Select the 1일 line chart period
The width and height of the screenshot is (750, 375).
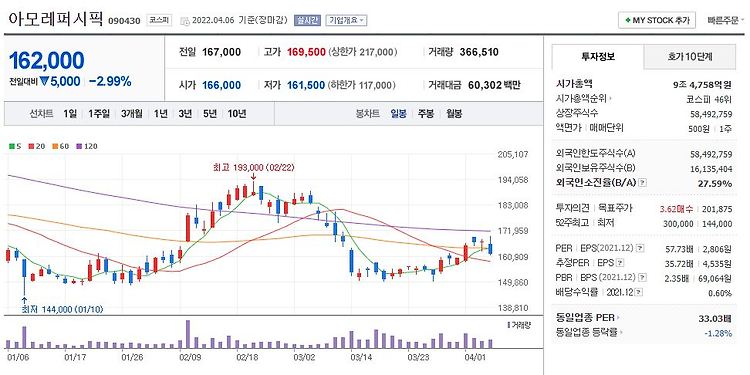(70, 114)
